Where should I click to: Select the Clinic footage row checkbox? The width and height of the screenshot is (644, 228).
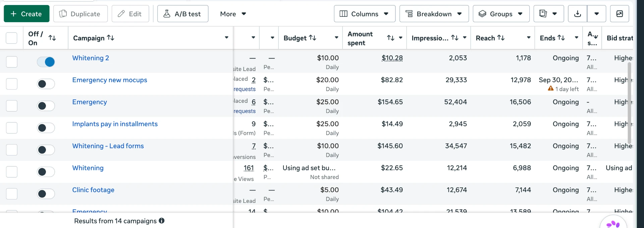click(x=11, y=194)
